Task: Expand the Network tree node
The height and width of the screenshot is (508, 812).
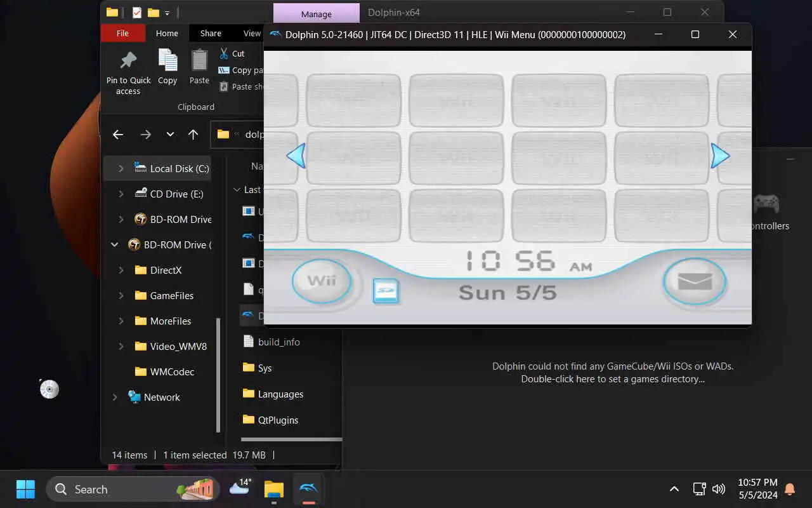Action: point(115,397)
